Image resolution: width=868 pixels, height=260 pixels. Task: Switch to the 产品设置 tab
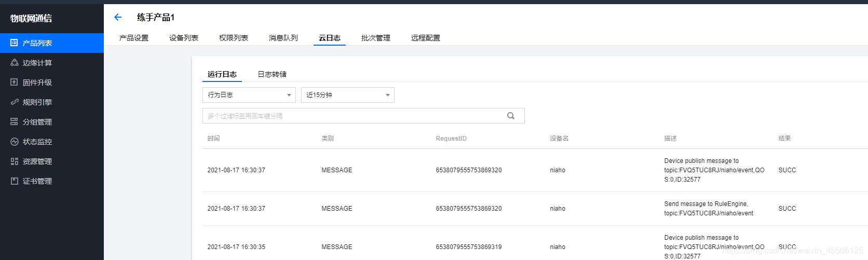[x=134, y=38]
